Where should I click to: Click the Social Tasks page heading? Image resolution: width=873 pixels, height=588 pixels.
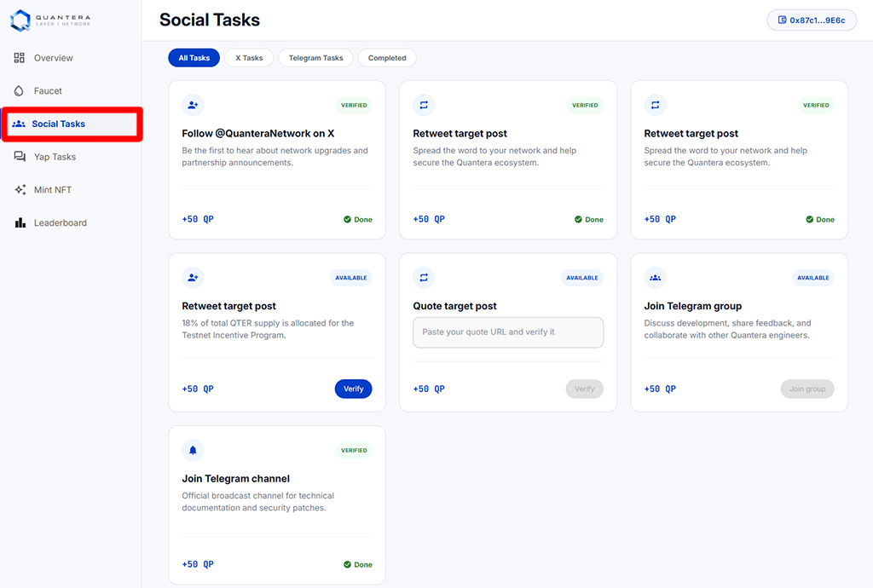pos(210,20)
